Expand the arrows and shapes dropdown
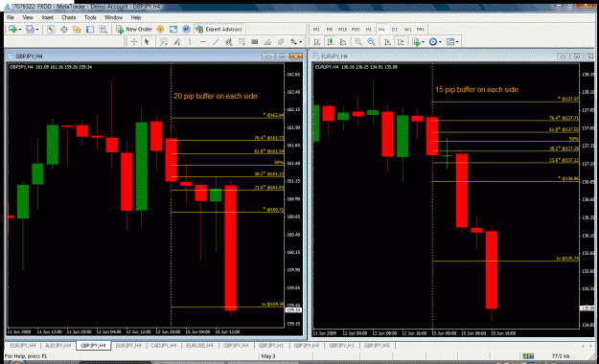Image resolution: width=599 pixels, height=364 pixels. pos(300,42)
